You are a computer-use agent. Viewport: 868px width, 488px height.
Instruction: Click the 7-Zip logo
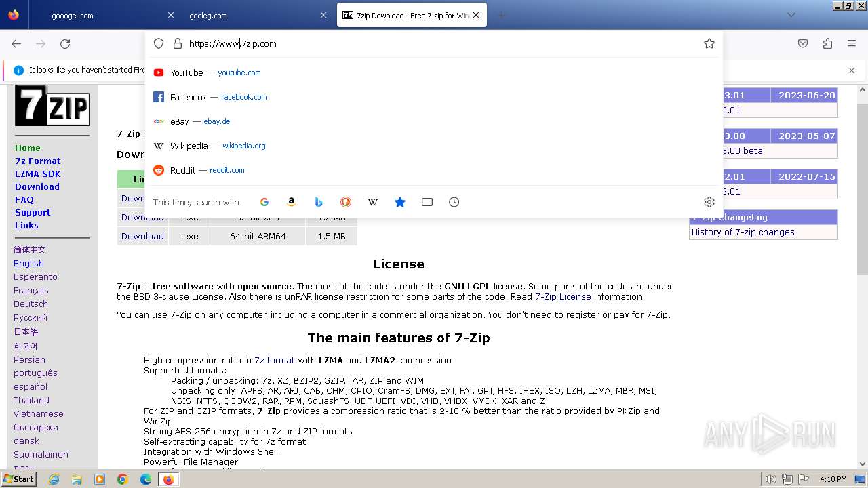(x=52, y=106)
